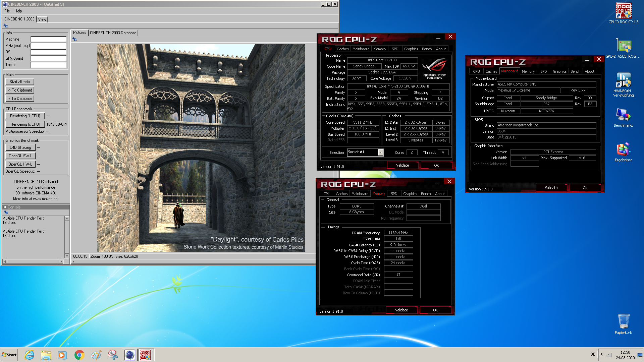Viewport: 644px width, 362px height.
Task: Open CPUID ROG CPU-Z desktop shortcut
Action: pos(623,13)
